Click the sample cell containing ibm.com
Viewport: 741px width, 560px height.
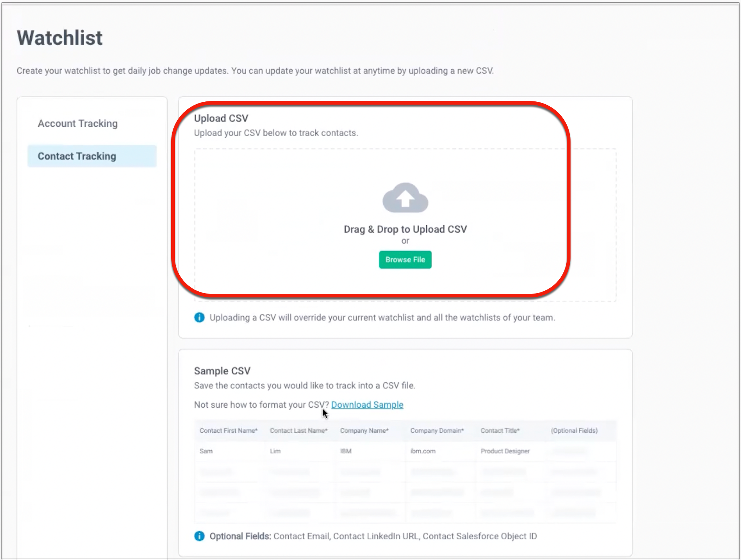pos(423,451)
